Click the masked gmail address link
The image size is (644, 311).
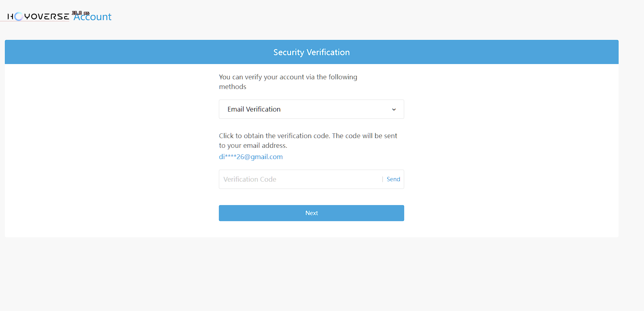point(251,157)
